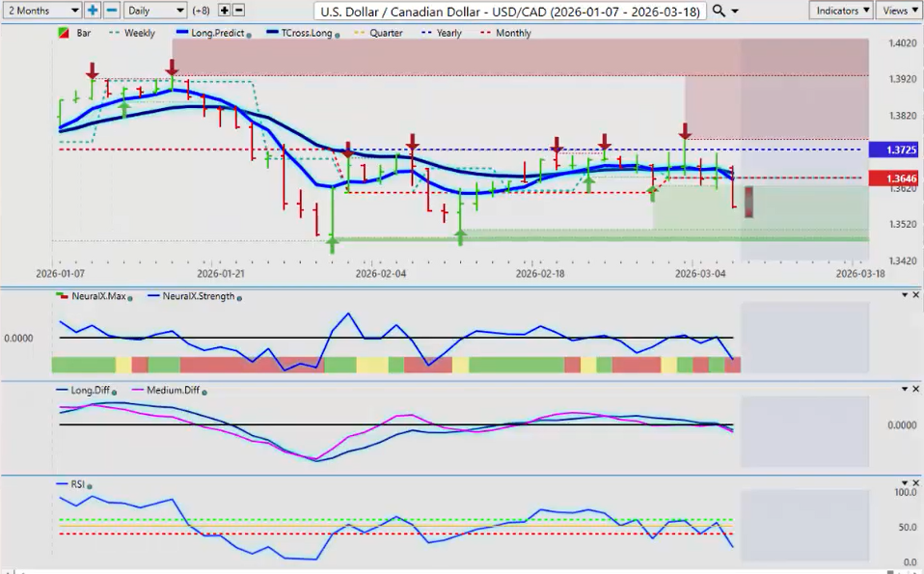Click the red 1.3646 price marker

[x=892, y=178]
